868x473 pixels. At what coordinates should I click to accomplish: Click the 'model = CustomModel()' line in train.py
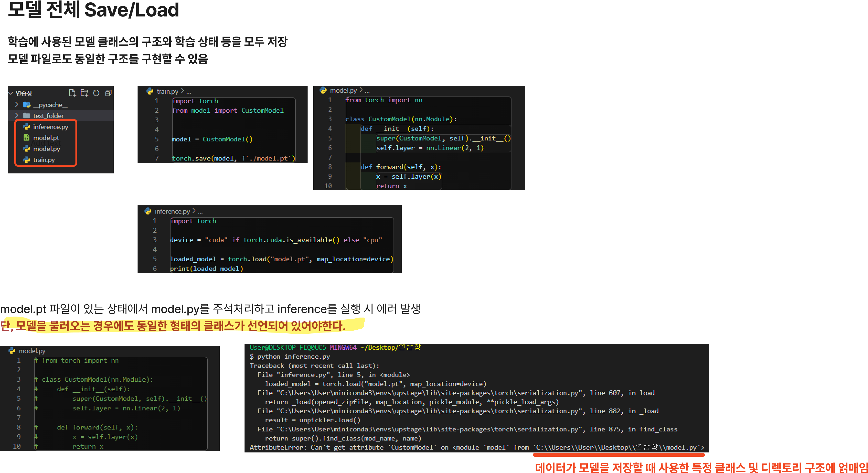coord(212,139)
